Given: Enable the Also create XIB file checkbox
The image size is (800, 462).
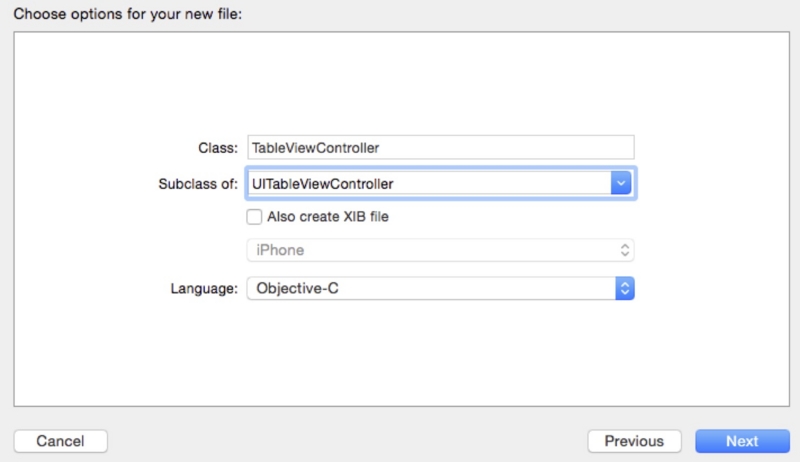Looking at the screenshot, I should [x=255, y=216].
